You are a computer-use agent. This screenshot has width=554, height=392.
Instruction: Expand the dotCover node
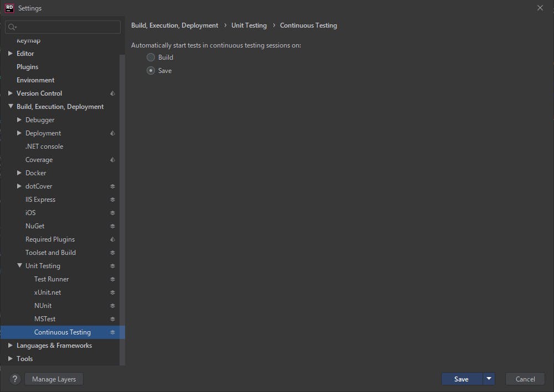19,186
